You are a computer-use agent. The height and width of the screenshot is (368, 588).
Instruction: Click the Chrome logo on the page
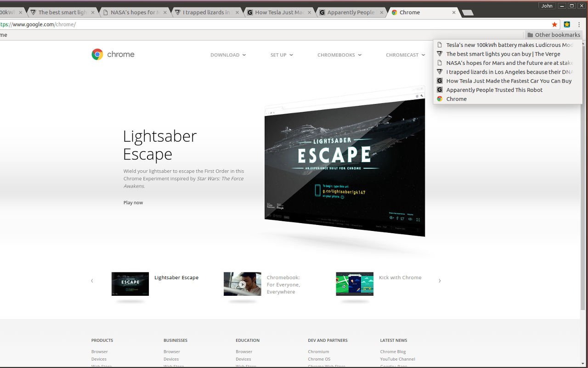click(113, 54)
